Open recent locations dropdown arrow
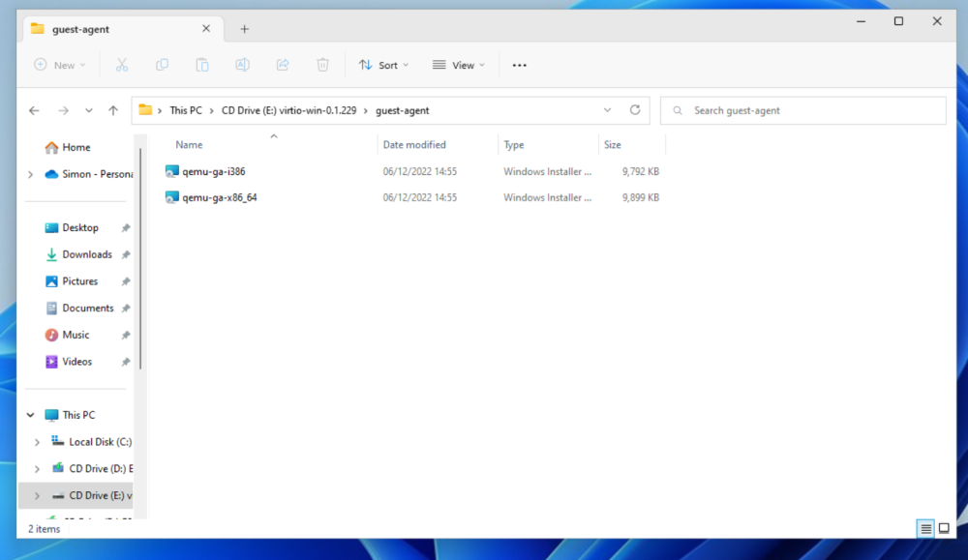The image size is (968, 560). pyautogui.click(x=89, y=110)
